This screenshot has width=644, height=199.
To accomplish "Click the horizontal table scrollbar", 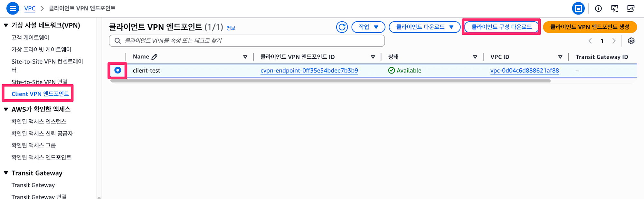I will (330, 81).
